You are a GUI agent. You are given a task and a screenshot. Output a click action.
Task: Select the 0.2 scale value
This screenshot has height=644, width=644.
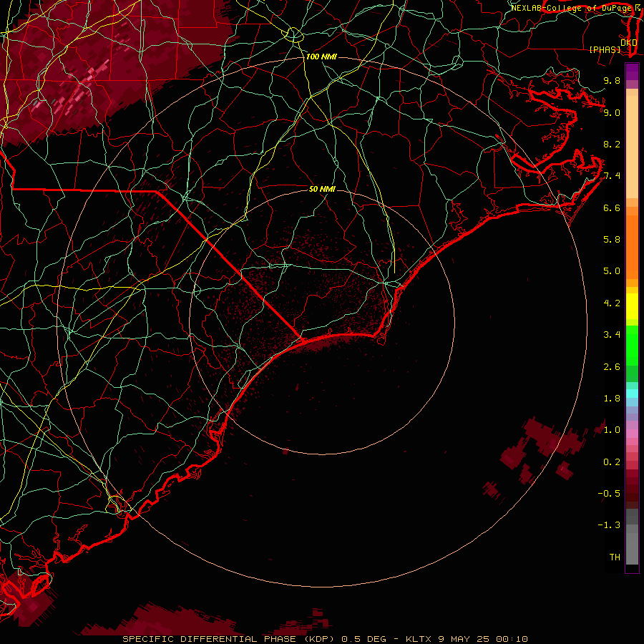click(612, 462)
